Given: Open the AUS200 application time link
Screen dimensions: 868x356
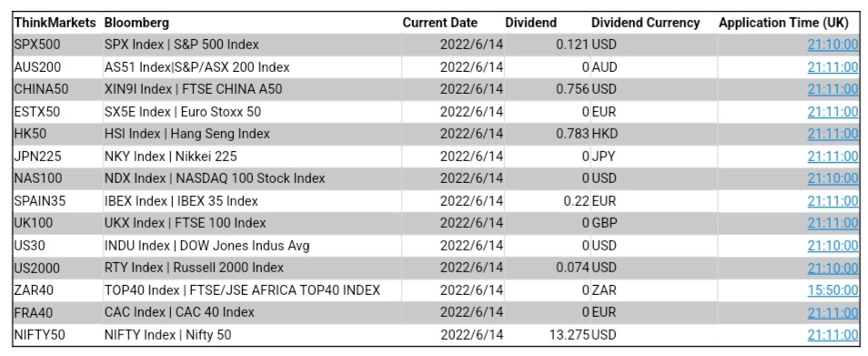Looking at the screenshot, I should click(833, 67).
